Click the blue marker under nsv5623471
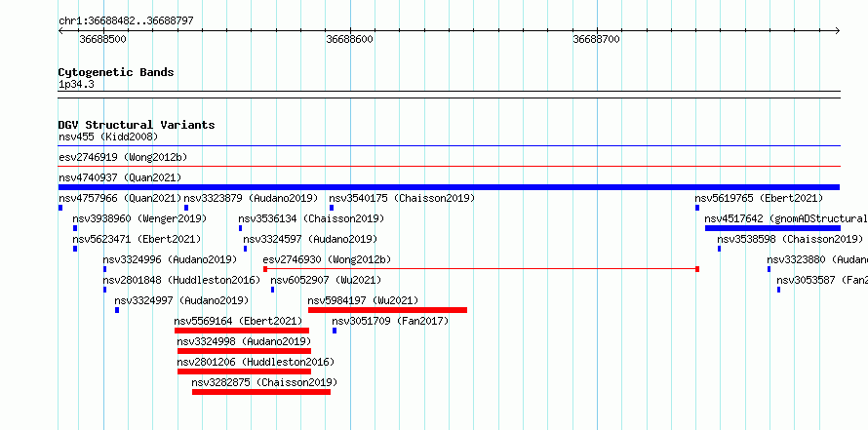 click(x=75, y=249)
